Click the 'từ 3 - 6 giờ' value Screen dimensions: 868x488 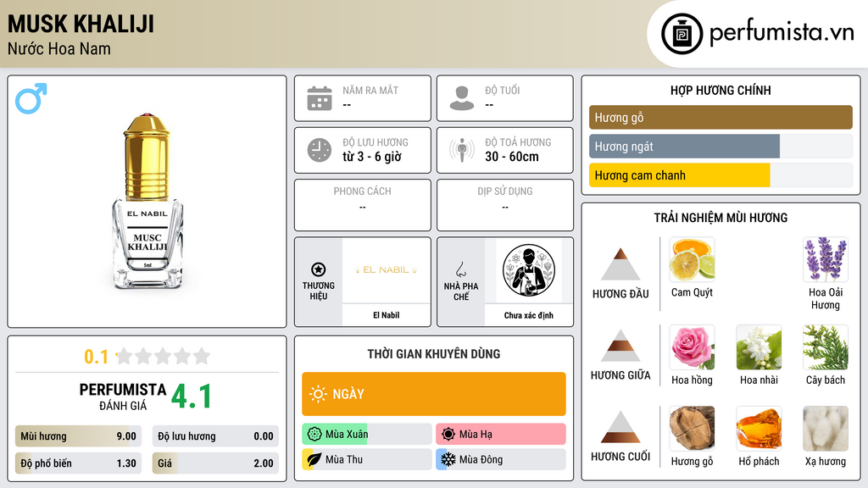tap(372, 157)
